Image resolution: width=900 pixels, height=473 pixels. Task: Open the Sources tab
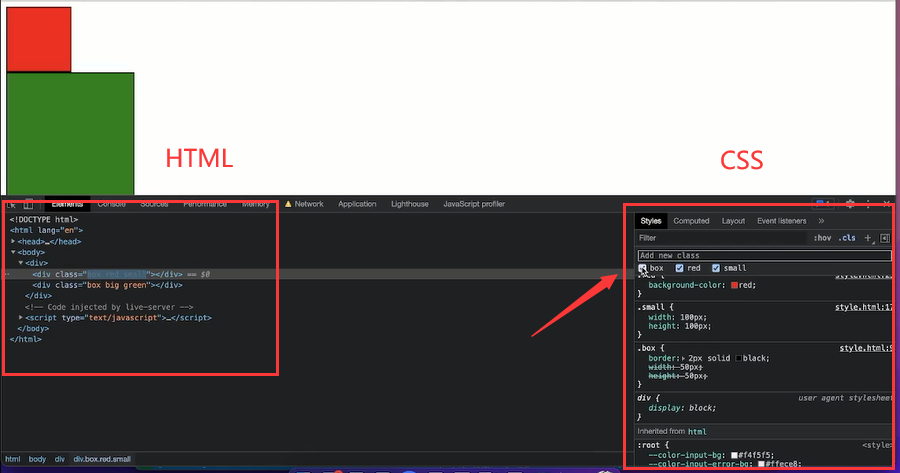pos(154,204)
